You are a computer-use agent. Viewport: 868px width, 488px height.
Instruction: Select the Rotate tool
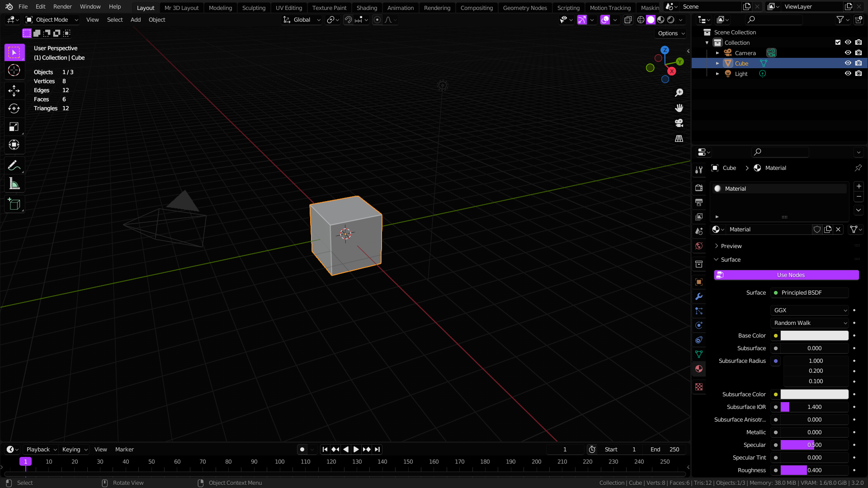(x=14, y=108)
